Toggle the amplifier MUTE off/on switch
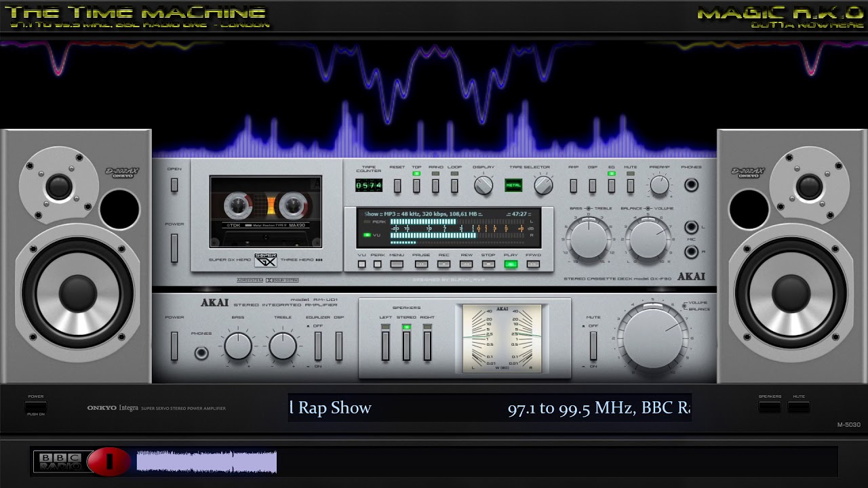The height and width of the screenshot is (488, 868). pyautogui.click(x=593, y=346)
